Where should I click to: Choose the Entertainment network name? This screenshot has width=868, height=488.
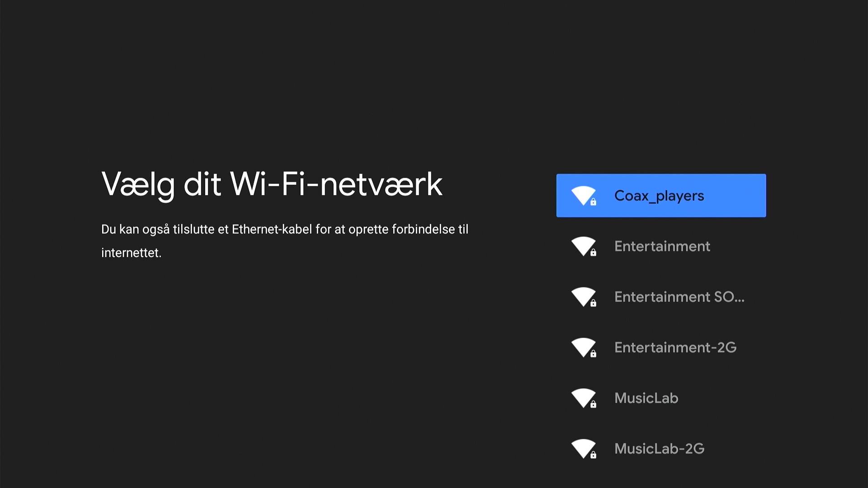click(x=662, y=246)
